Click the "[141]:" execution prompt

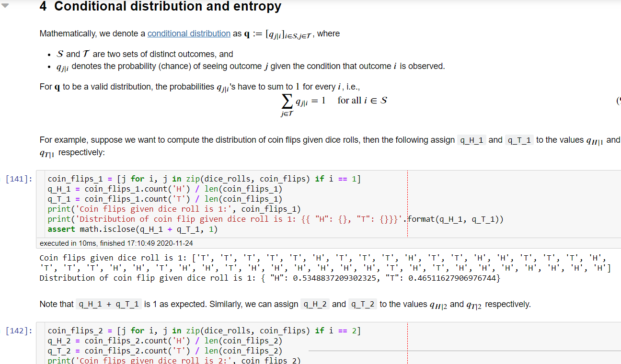[x=19, y=179]
